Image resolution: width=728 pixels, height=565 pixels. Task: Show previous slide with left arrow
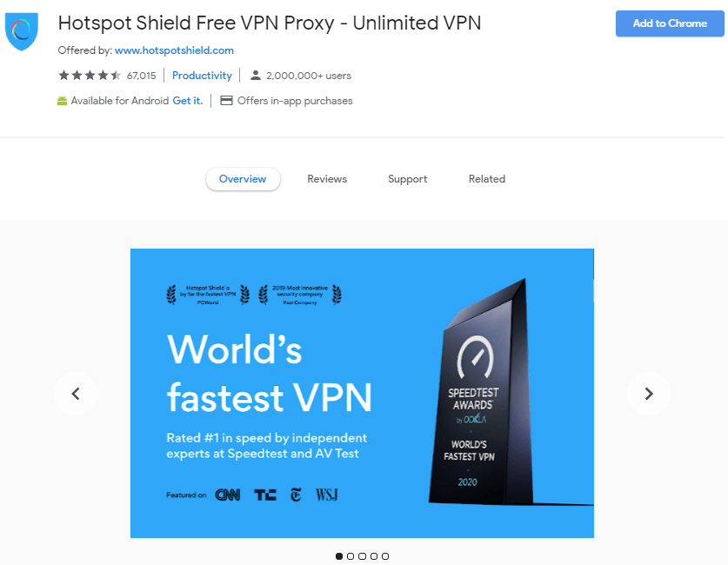point(76,394)
